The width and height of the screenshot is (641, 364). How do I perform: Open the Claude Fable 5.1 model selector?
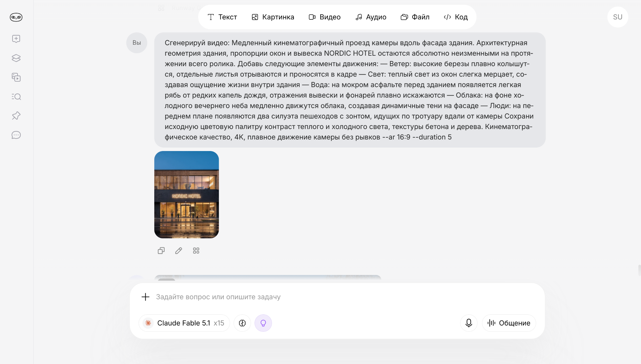point(184,323)
